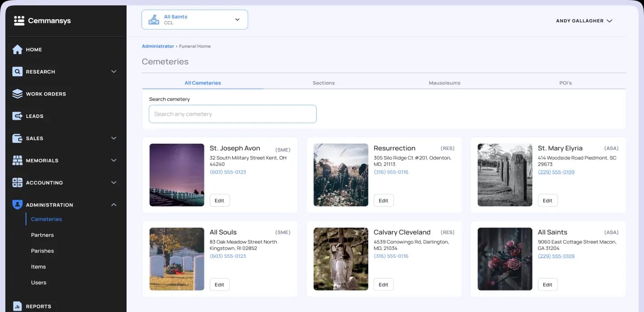Viewport: 644px width, 312px height.
Task: Expand the Sales menu chevron
Action: coord(114,138)
